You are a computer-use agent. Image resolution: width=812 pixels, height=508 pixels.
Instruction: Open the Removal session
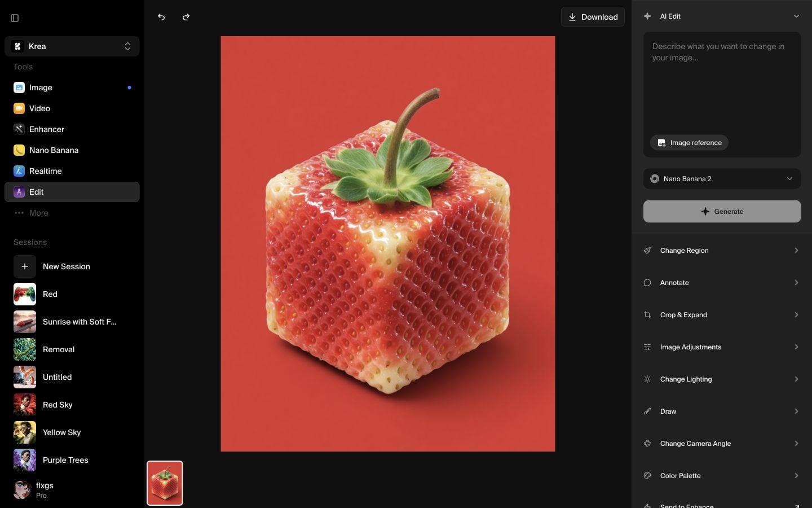pyautogui.click(x=72, y=349)
